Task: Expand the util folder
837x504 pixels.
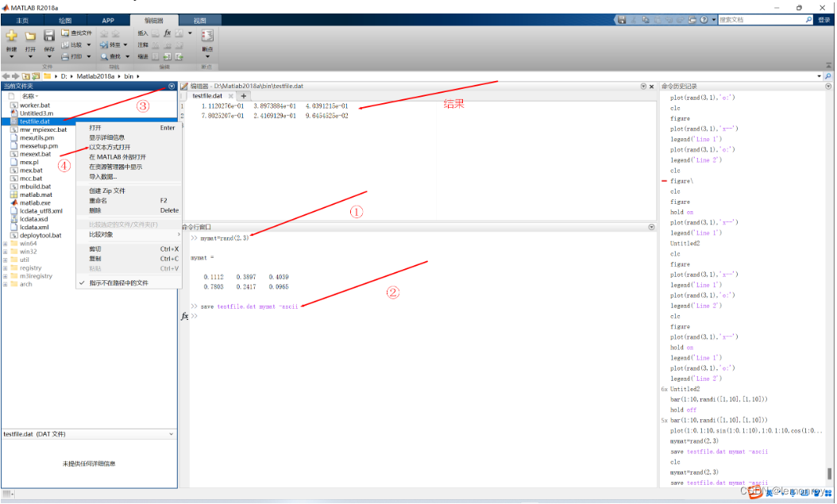Action: pos(6,260)
